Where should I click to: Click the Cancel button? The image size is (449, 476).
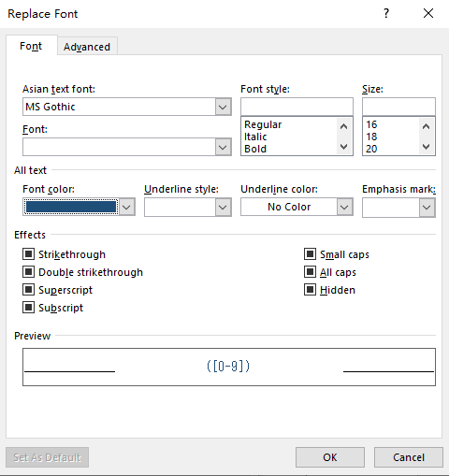(x=409, y=457)
